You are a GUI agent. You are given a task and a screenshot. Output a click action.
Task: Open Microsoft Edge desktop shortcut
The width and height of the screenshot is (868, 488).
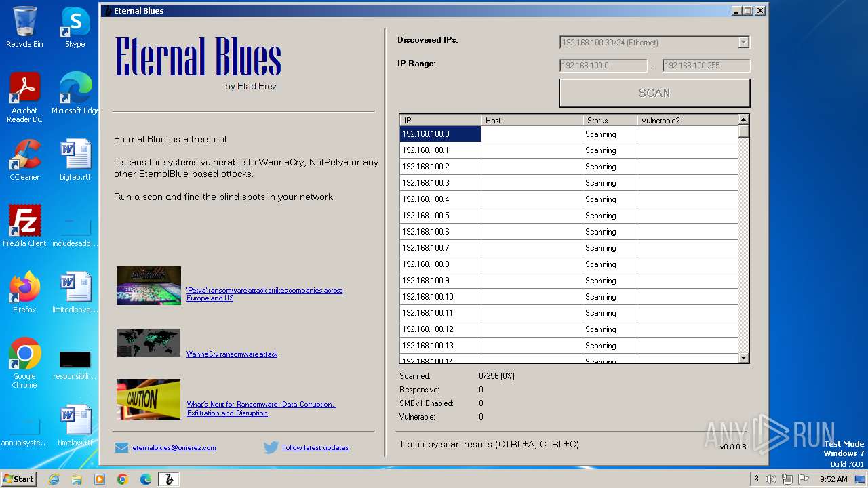(75, 94)
